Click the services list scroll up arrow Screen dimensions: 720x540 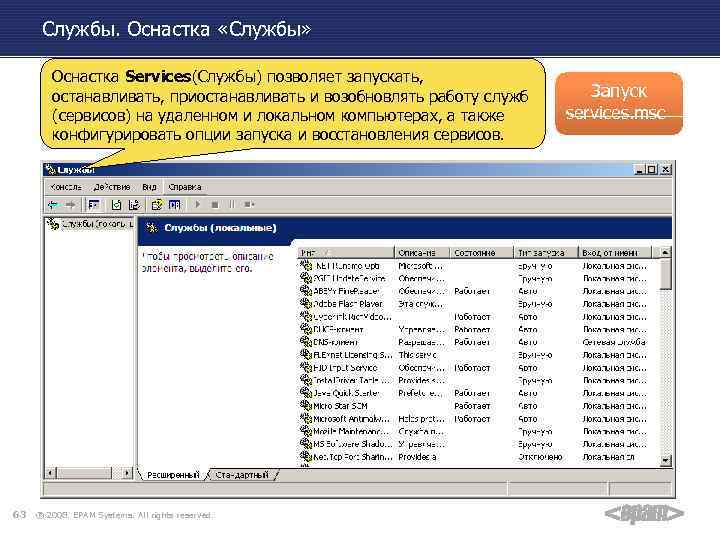(x=665, y=252)
